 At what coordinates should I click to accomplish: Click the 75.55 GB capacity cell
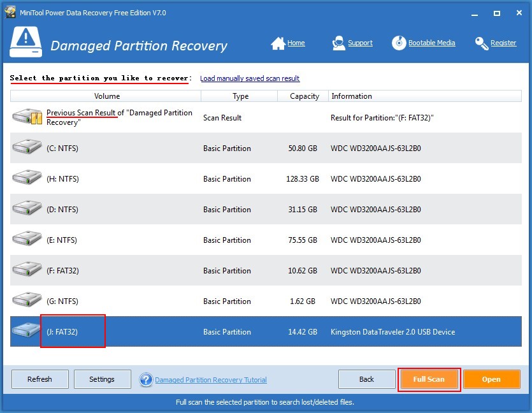pyautogui.click(x=303, y=240)
